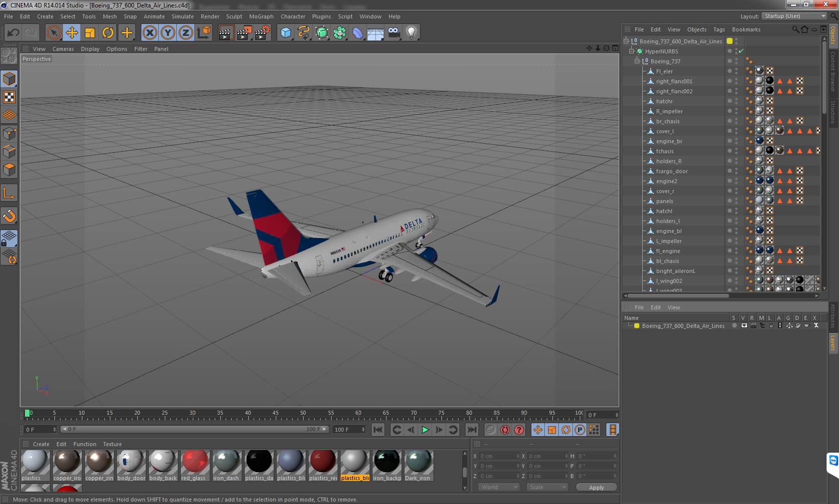Image resolution: width=839 pixels, height=504 pixels.
Task: Select the fcargo_door object
Action: point(672,171)
